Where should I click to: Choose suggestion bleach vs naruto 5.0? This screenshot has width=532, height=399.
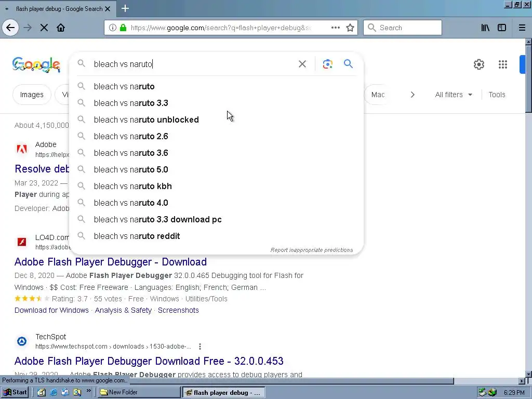tap(216, 170)
